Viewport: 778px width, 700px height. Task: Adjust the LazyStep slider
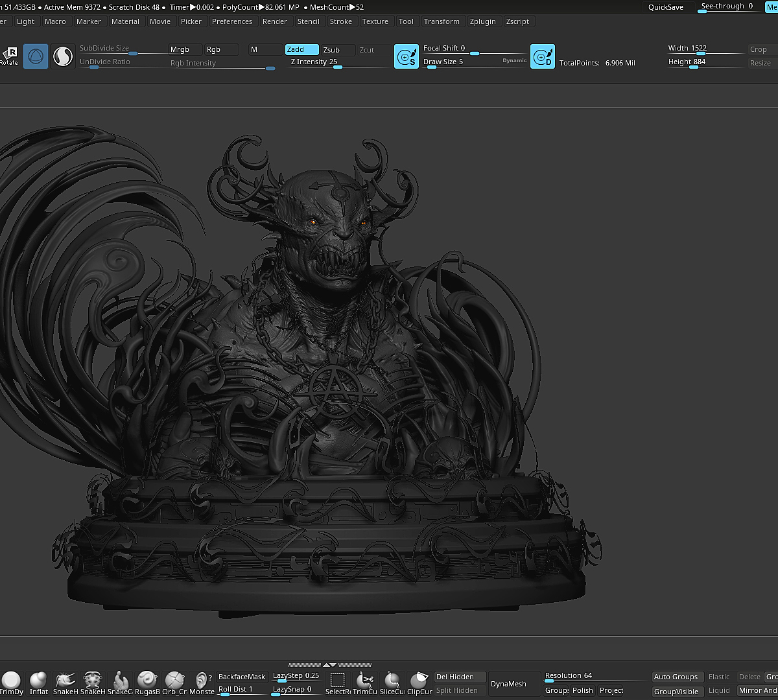click(296, 677)
